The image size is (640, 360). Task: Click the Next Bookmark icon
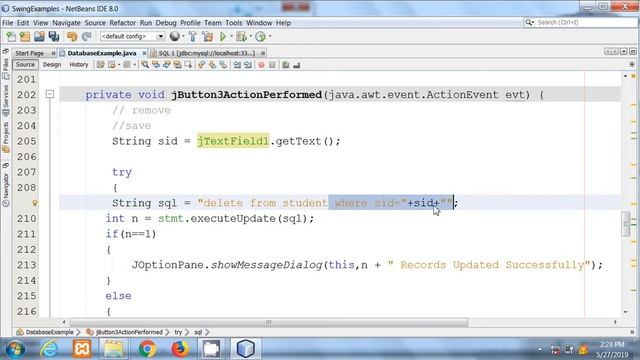[x=212, y=64]
